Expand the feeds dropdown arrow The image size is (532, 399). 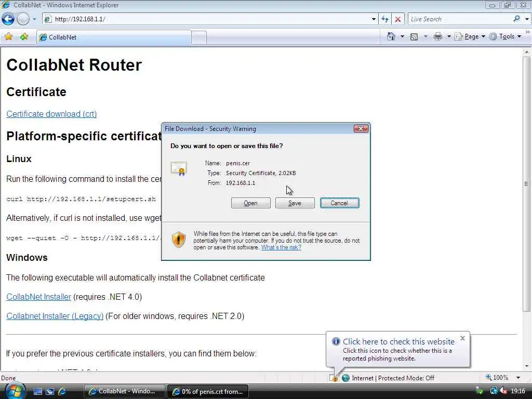(x=425, y=36)
